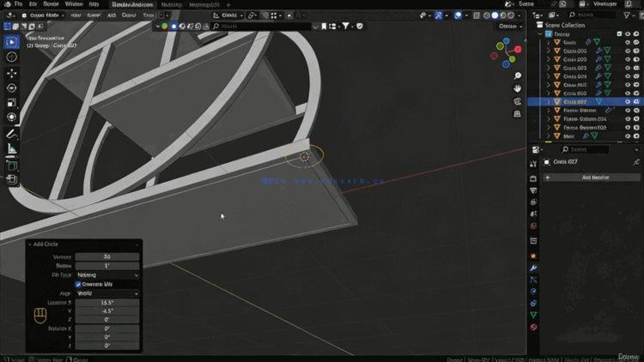
Task: Open the Object Mode dropdown
Action: [43, 15]
